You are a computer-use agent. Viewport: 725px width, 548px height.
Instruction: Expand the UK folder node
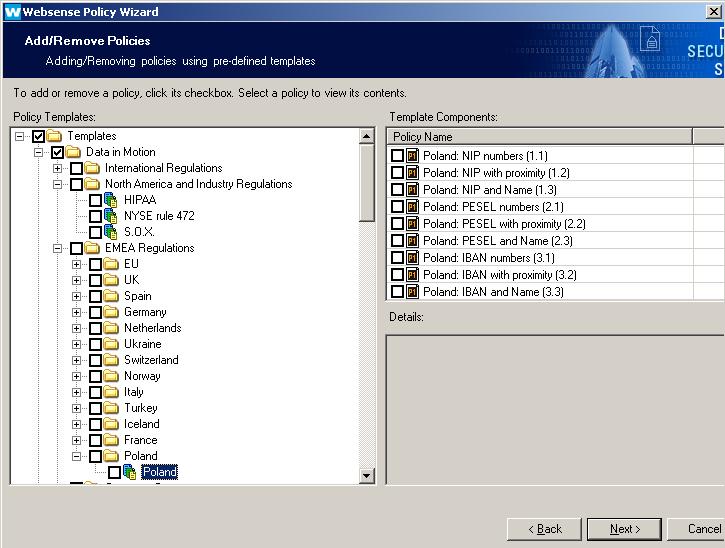click(x=76, y=280)
